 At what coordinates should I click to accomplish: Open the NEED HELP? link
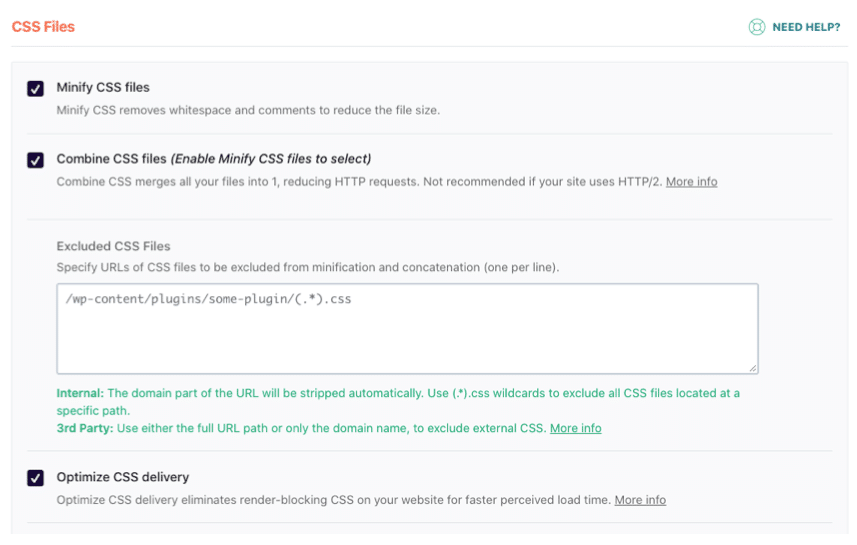click(x=806, y=27)
